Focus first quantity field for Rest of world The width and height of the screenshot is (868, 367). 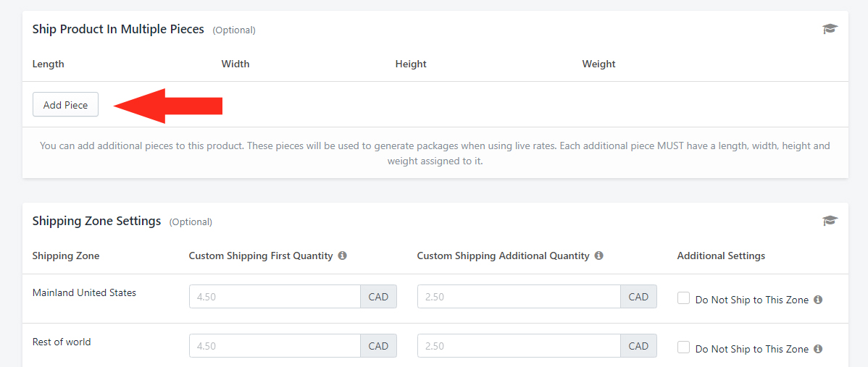coord(275,346)
